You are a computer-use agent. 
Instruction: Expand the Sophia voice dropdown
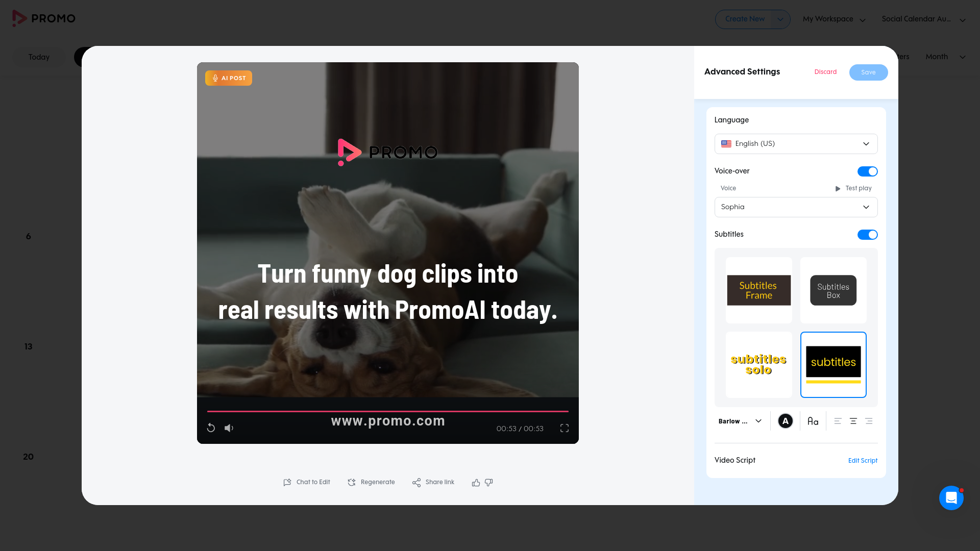(x=796, y=207)
